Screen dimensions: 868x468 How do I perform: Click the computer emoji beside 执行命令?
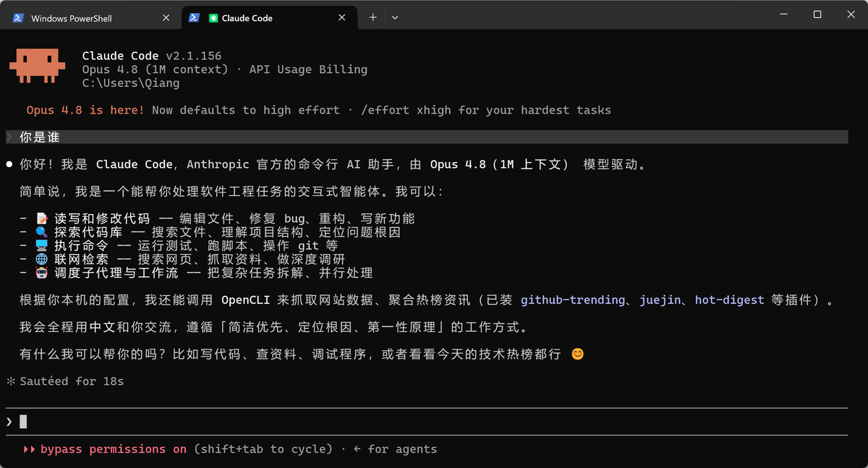pos(41,246)
